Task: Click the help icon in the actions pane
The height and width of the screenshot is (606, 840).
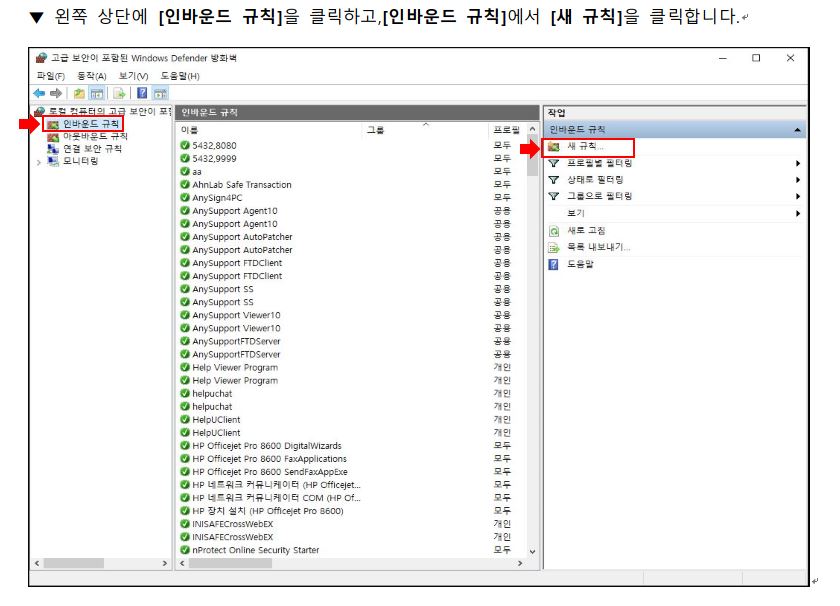Action: click(x=554, y=264)
